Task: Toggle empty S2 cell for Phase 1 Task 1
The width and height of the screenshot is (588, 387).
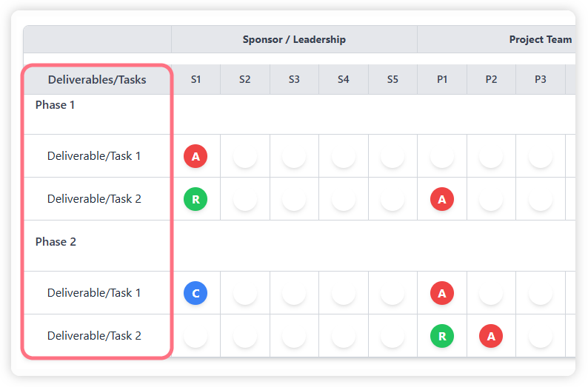Action: click(x=245, y=156)
